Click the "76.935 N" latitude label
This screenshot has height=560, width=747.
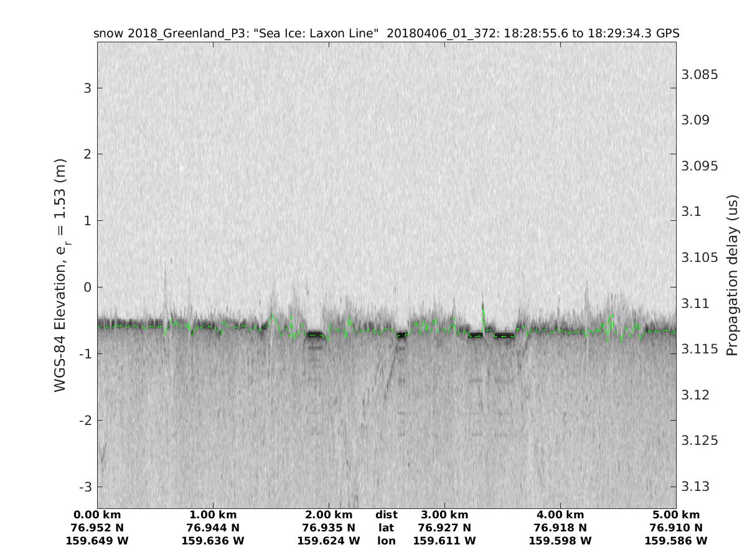[x=329, y=528]
